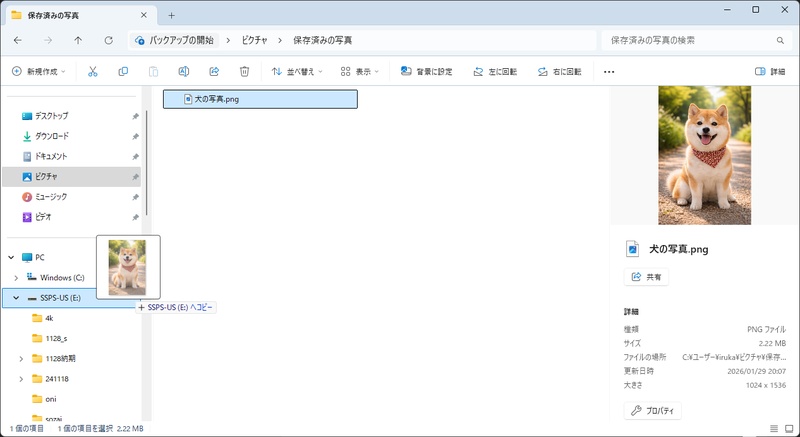This screenshot has width=800, height=437.
Task: Toggle pin beside ドキュメント
Action: pos(135,157)
